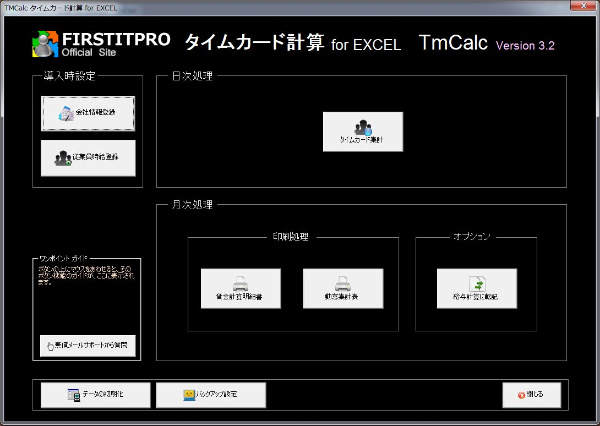The image size is (600, 426).
Task: Open employee hourly wage registration (従業員時給登録)
Action: click(88, 158)
